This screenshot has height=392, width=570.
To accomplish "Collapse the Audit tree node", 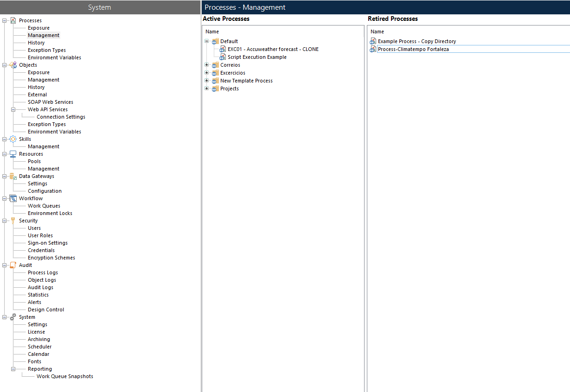I will pyautogui.click(x=4, y=265).
